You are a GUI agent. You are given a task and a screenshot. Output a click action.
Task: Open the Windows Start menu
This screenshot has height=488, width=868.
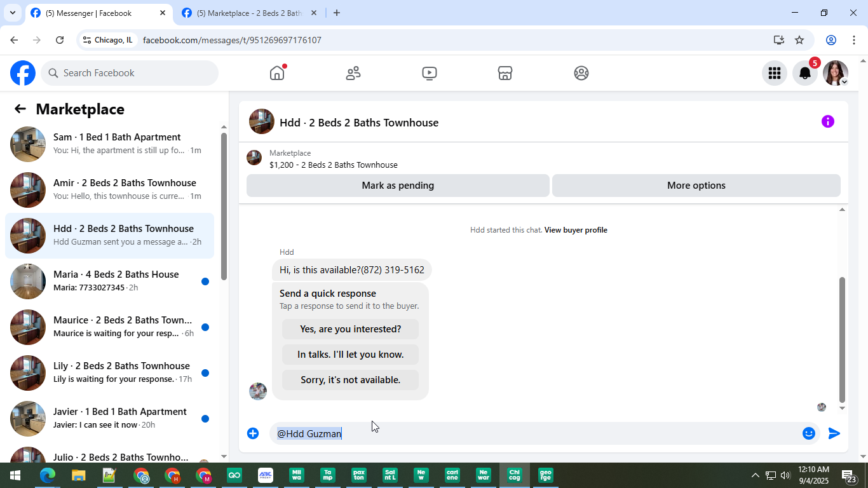[x=15, y=475]
